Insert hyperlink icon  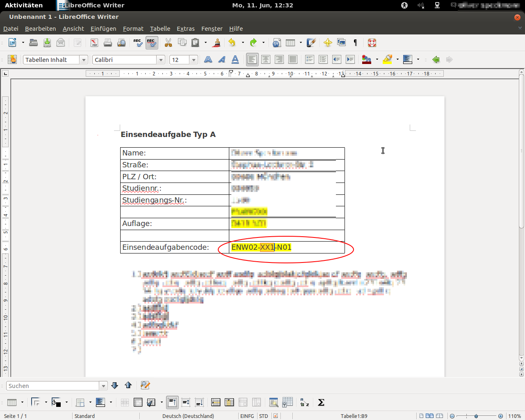(x=277, y=43)
